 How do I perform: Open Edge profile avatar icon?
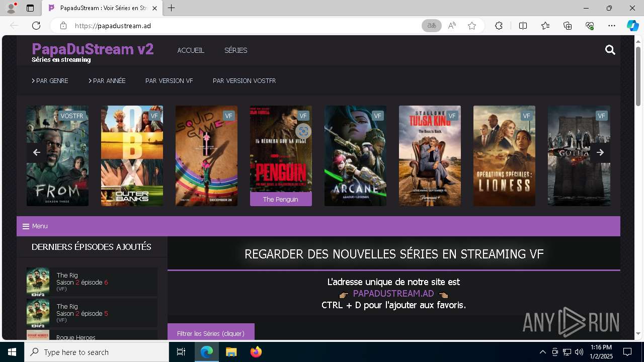(x=11, y=8)
